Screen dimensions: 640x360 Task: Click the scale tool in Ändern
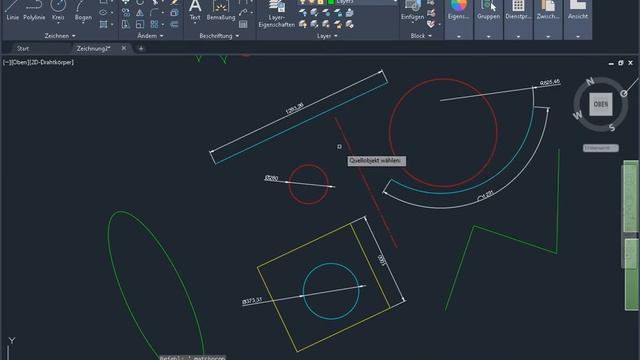140,24
